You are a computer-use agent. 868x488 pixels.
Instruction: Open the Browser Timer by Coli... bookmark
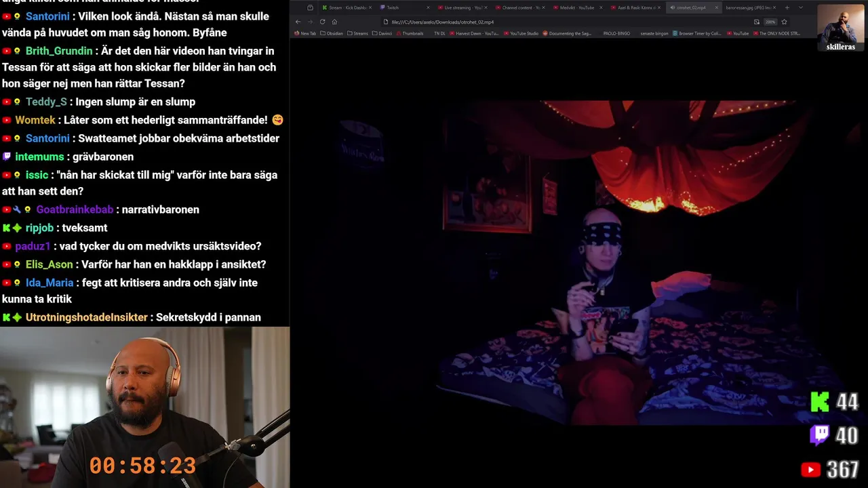(x=697, y=33)
